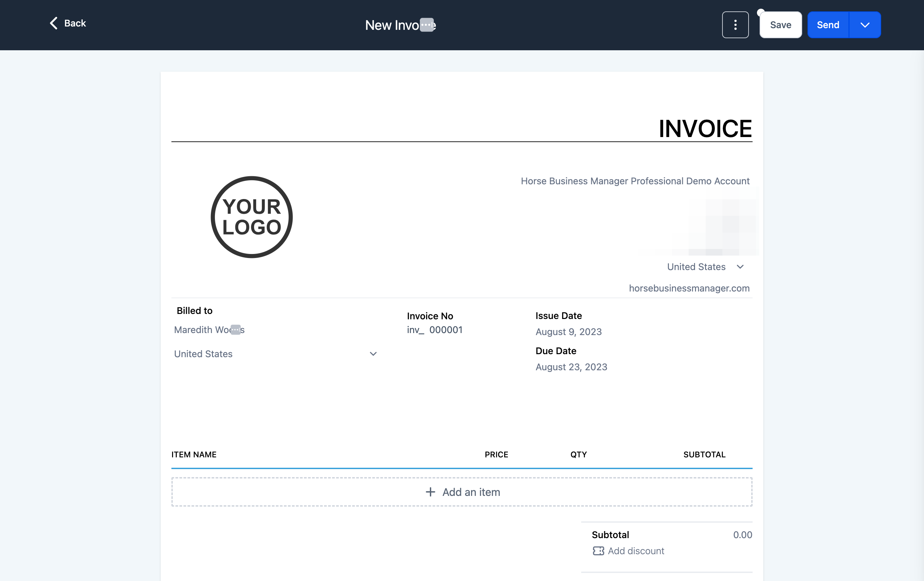This screenshot has width=924, height=581.
Task: Open the three-dot more options menu
Action: point(735,25)
